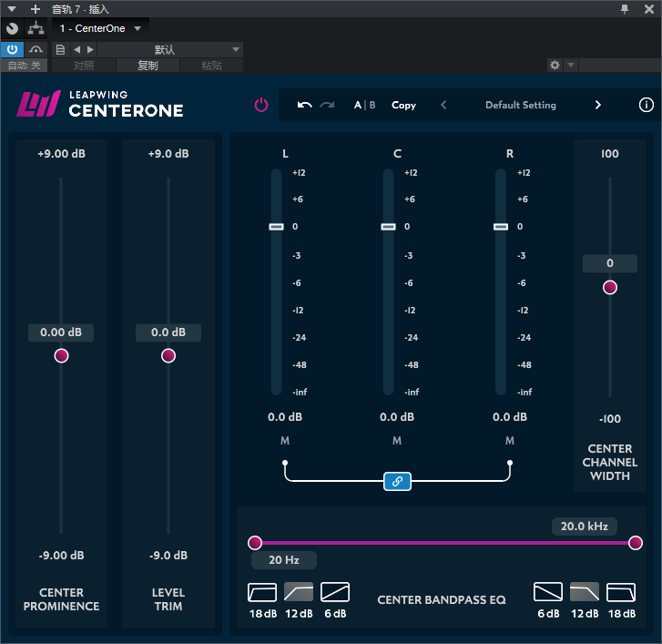The height and width of the screenshot is (644, 662).
Task: Click the Copy button in CenterOne
Action: click(x=403, y=105)
